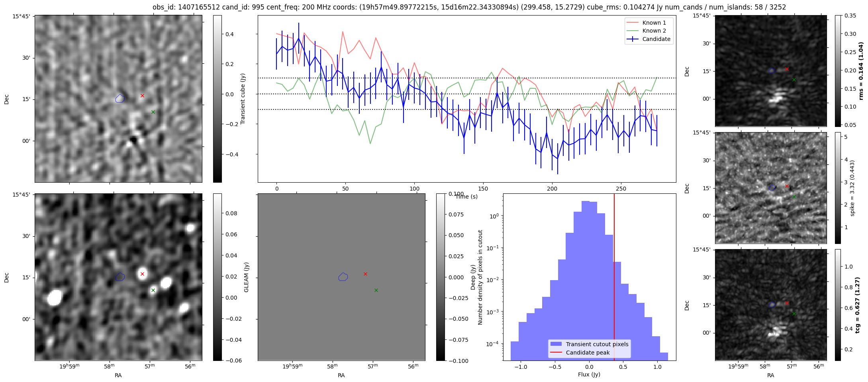Click the spike map colorbar
Image resolution: width=868 pixels, height=382 pixels.
pyautogui.click(x=838, y=187)
